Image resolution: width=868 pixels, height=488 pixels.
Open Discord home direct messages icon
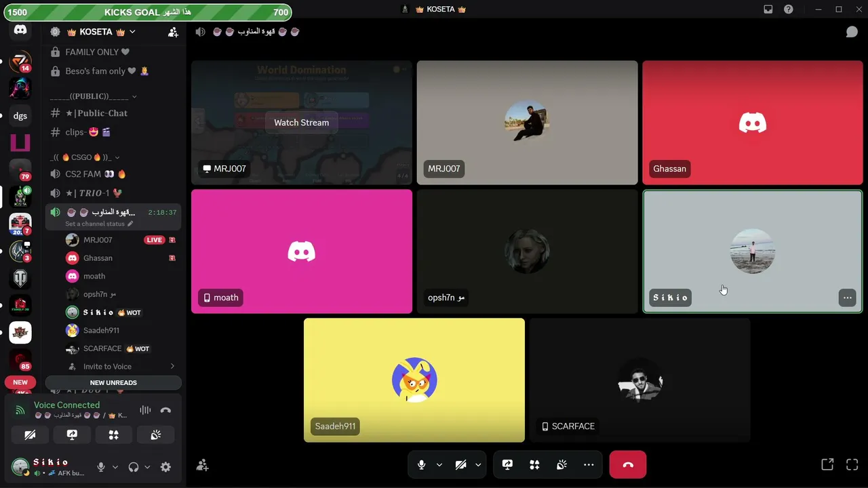click(x=20, y=30)
